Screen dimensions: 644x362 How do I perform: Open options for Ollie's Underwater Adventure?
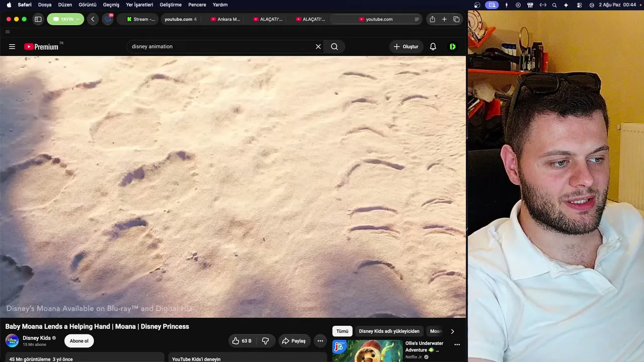pyautogui.click(x=457, y=345)
